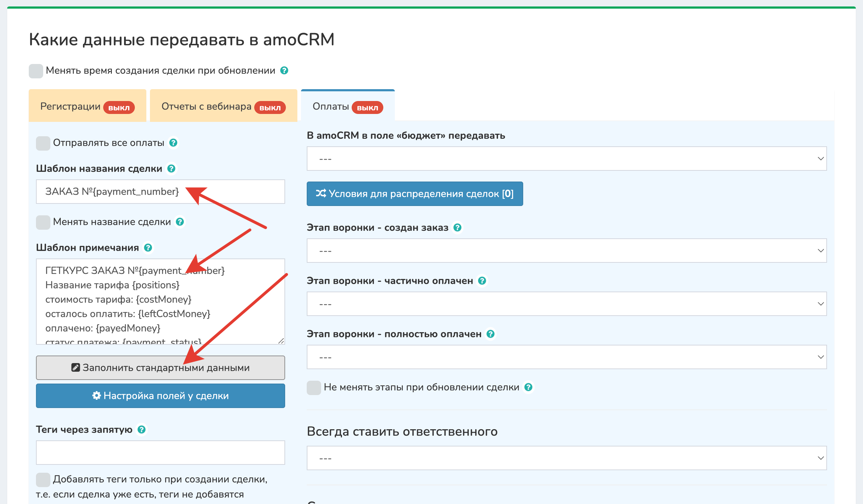
Task: Check 'Не менять этапы при обновлении сделки'
Action: click(x=314, y=388)
